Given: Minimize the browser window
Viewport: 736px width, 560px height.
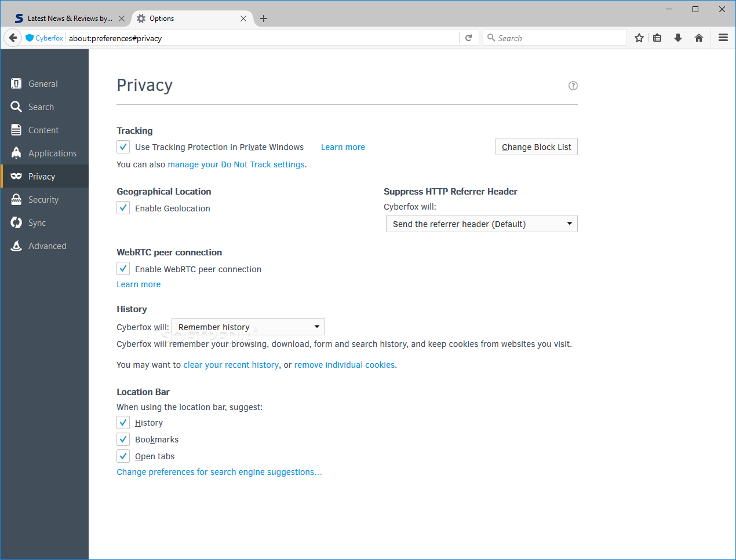Looking at the screenshot, I should 669,9.
